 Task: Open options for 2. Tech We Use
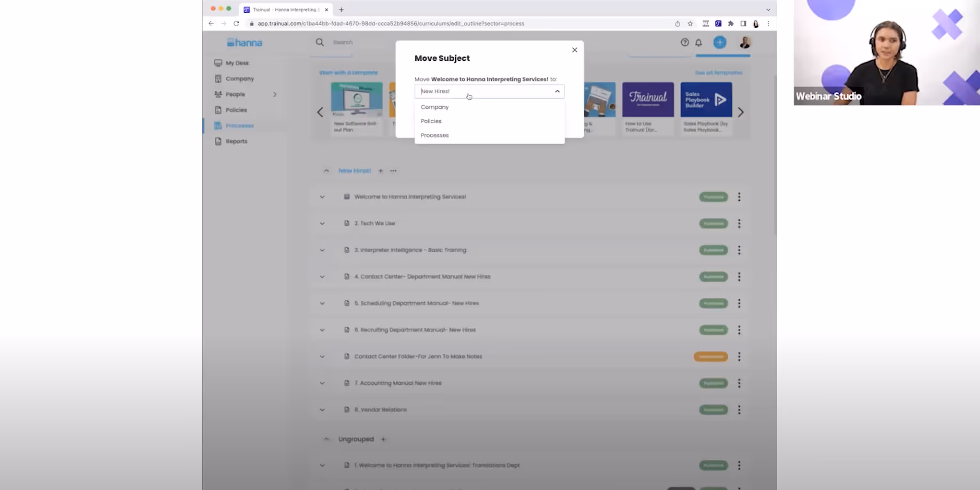(x=739, y=224)
